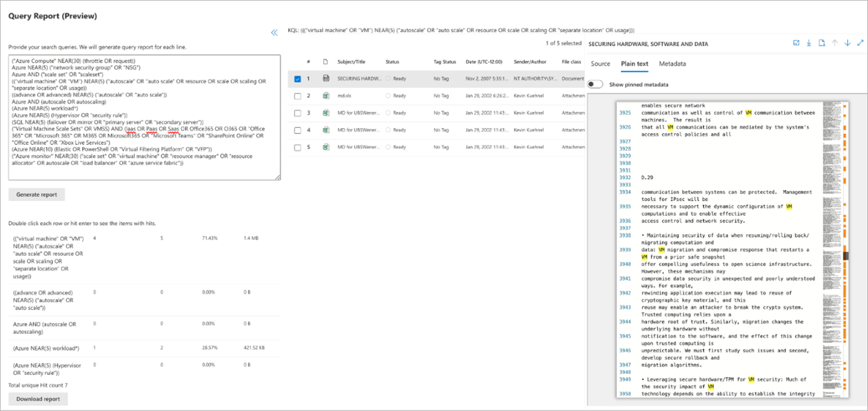Click the Excel icon in row 3
The width and height of the screenshot is (868, 411).
pos(326,113)
